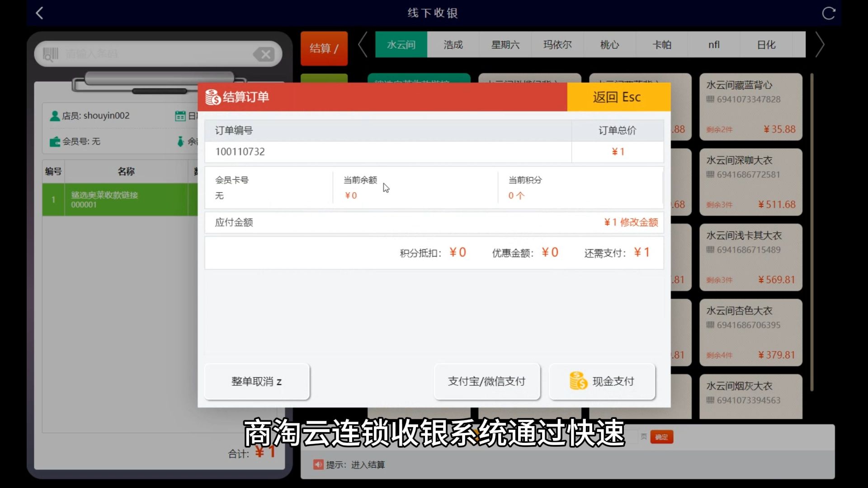868x488 pixels.
Task: Click the barcode scan search icon
Action: pyautogui.click(x=50, y=54)
